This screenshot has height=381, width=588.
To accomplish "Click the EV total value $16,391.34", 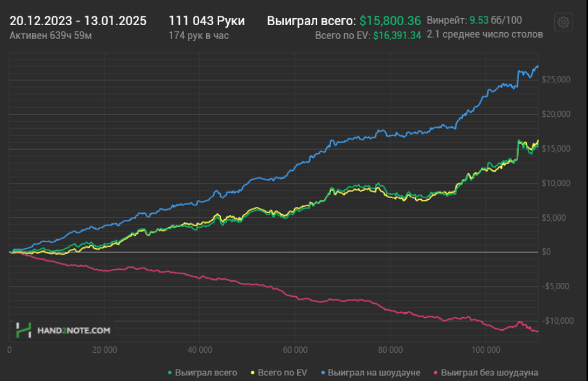I will coord(396,36).
